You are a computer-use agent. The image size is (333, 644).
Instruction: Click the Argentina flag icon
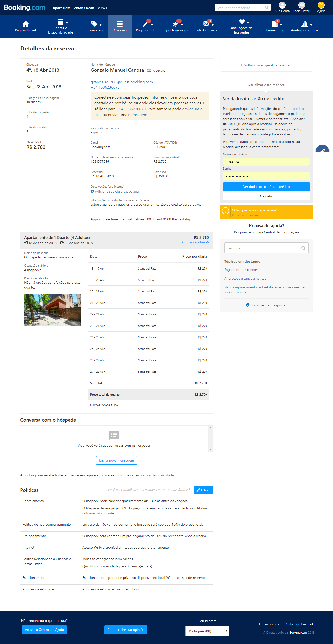(149, 70)
